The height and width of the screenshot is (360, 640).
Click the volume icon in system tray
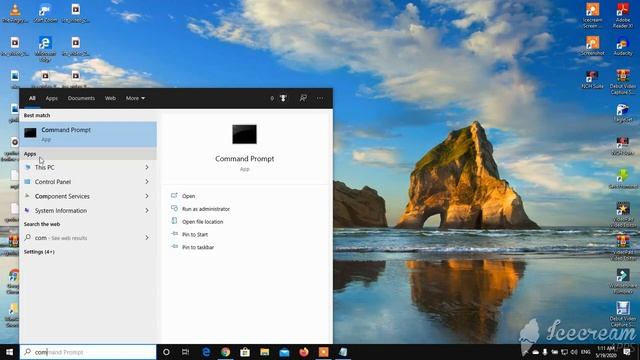[574, 352]
